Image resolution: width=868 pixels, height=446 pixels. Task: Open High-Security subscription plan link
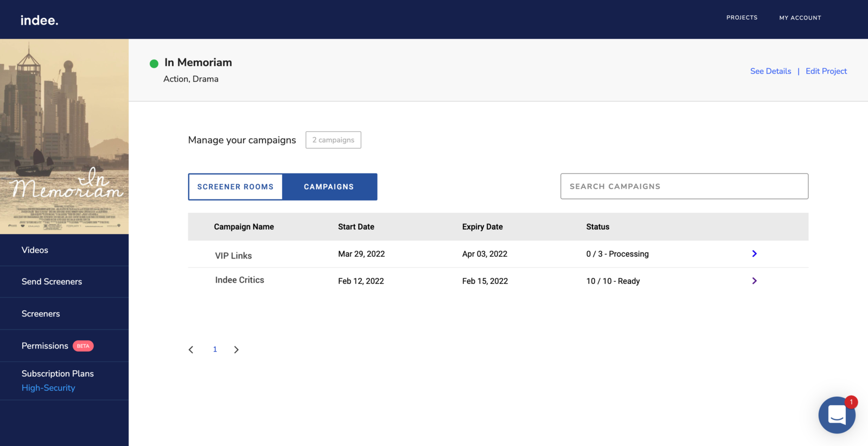tap(48, 388)
